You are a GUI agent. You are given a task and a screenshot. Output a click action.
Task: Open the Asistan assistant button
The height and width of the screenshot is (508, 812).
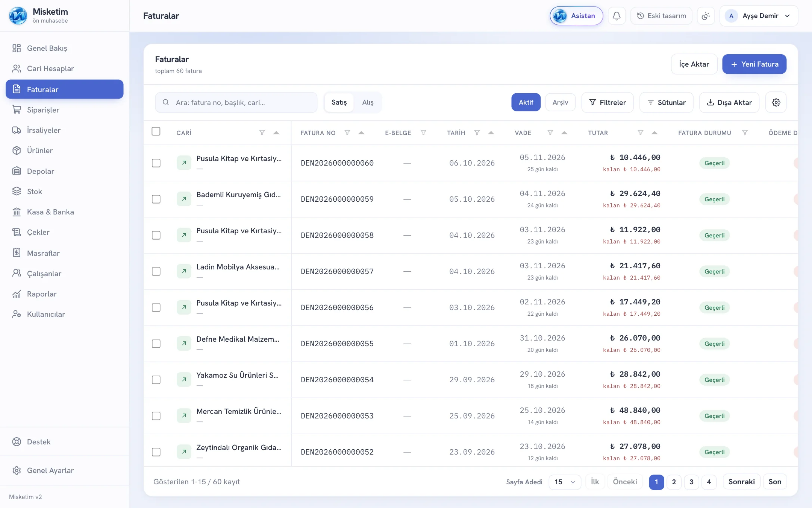(x=576, y=16)
